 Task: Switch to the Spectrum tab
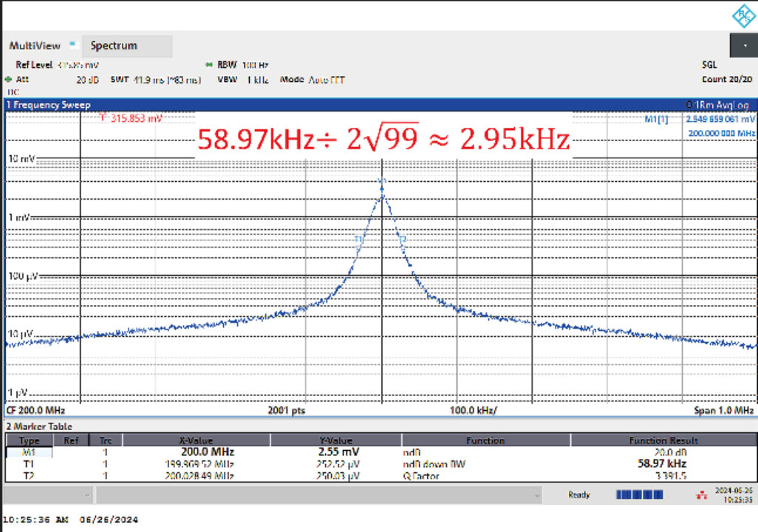point(127,46)
